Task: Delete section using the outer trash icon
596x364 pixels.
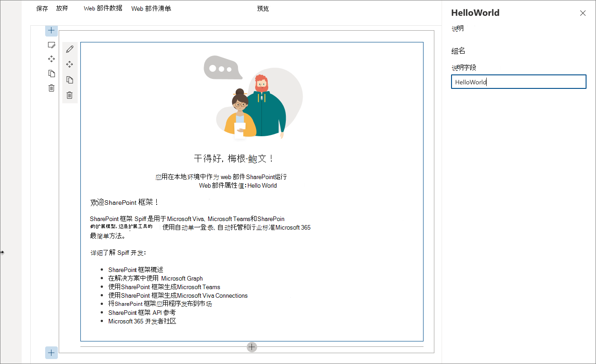Action: pyautogui.click(x=51, y=88)
